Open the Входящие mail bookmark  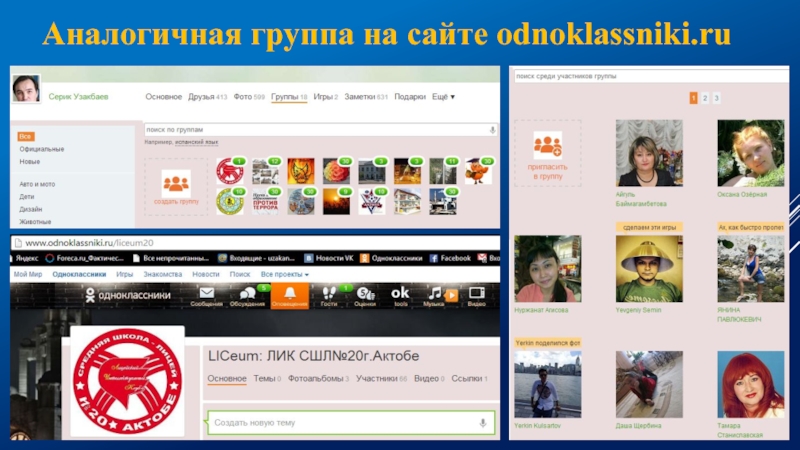256,258
